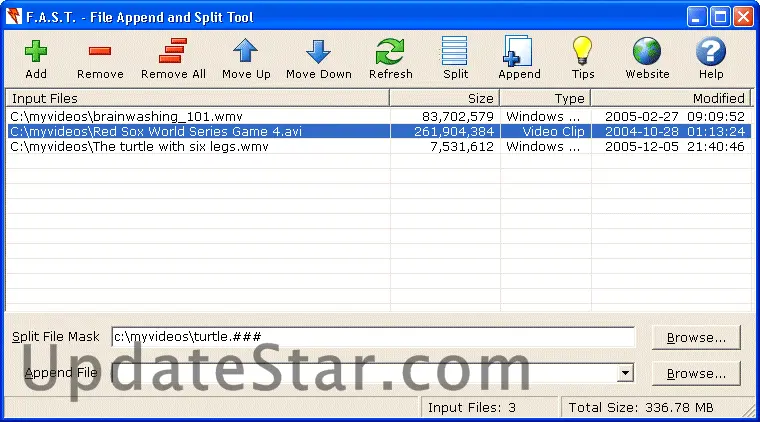Maximize the F.A.S.T. window
Viewport: 760px width, 422px height.
tap(720, 17)
